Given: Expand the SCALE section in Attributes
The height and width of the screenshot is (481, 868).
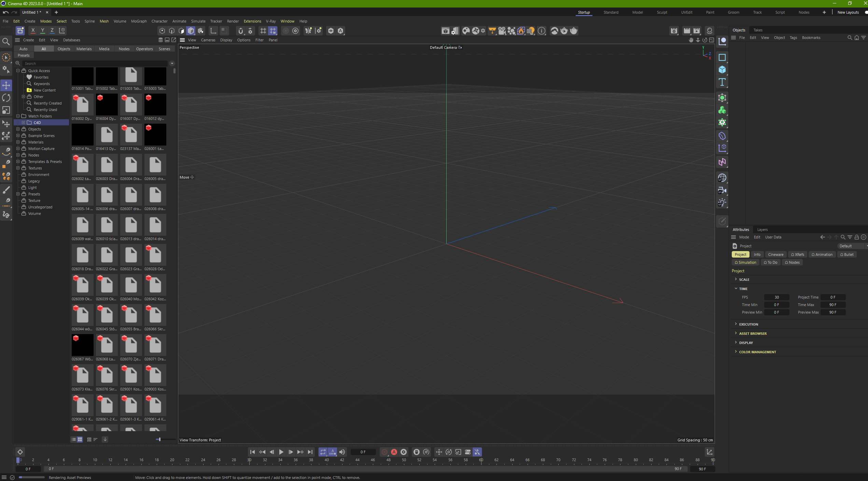Looking at the screenshot, I should 736,279.
